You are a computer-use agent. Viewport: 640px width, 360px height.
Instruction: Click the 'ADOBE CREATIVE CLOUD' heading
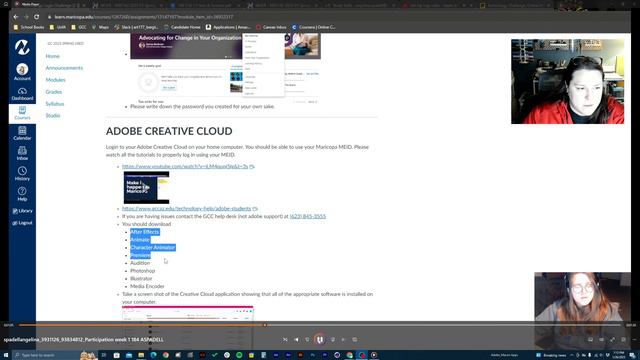[x=169, y=131]
